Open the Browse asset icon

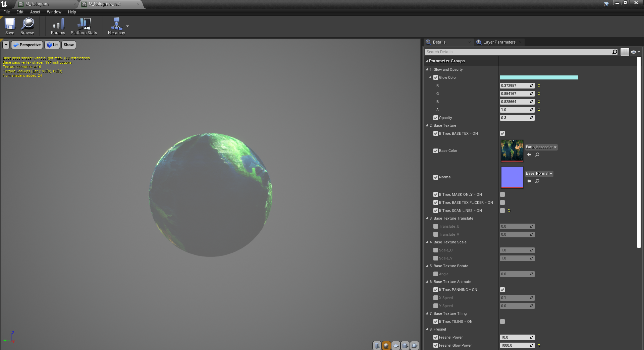click(27, 26)
